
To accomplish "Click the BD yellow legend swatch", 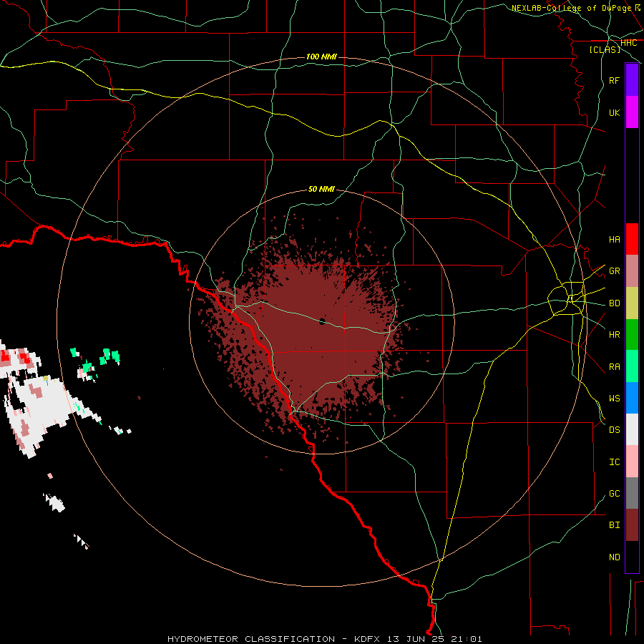I will [632, 303].
